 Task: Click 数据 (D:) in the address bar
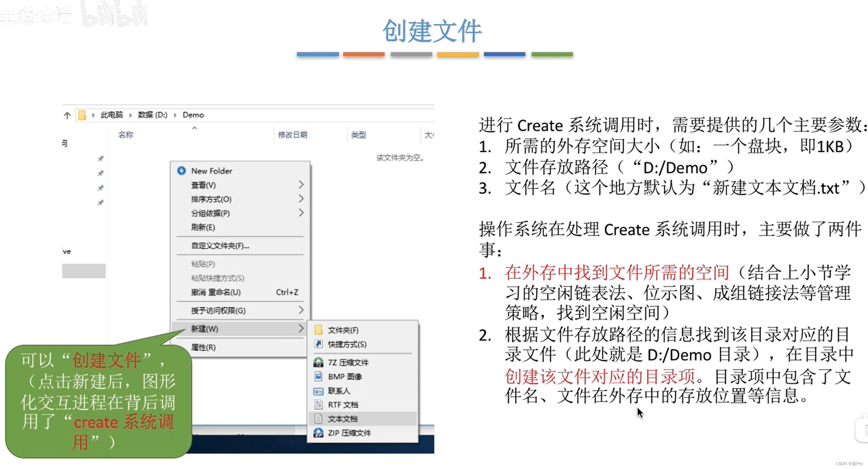152,115
